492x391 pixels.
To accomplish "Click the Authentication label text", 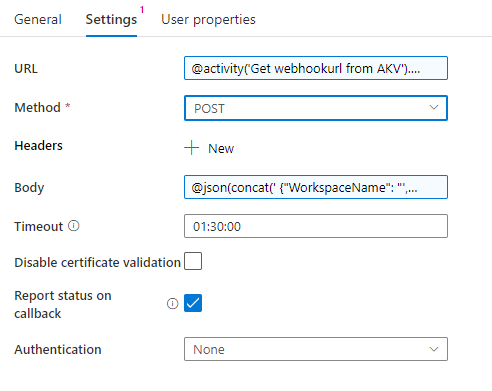I will click(x=58, y=349).
